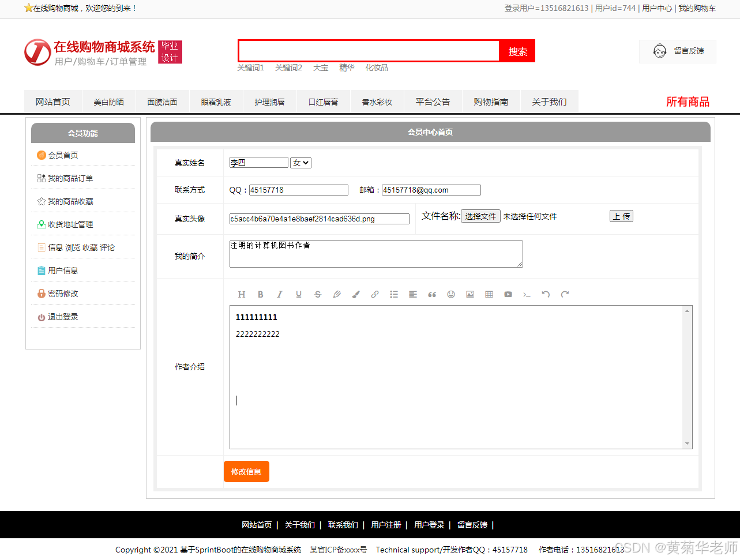Click the 搜索 search button
740x560 pixels.
(517, 51)
